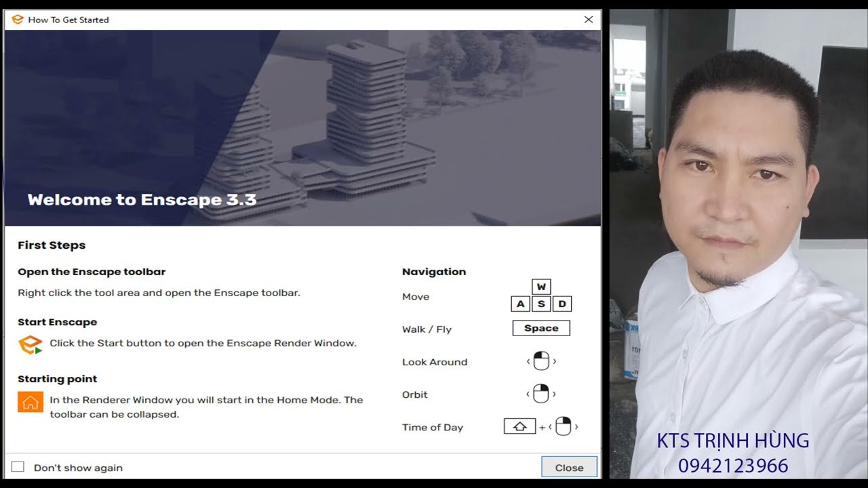The image size is (868, 488).
Task: Click the Navigation heading
Action: (434, 272)
